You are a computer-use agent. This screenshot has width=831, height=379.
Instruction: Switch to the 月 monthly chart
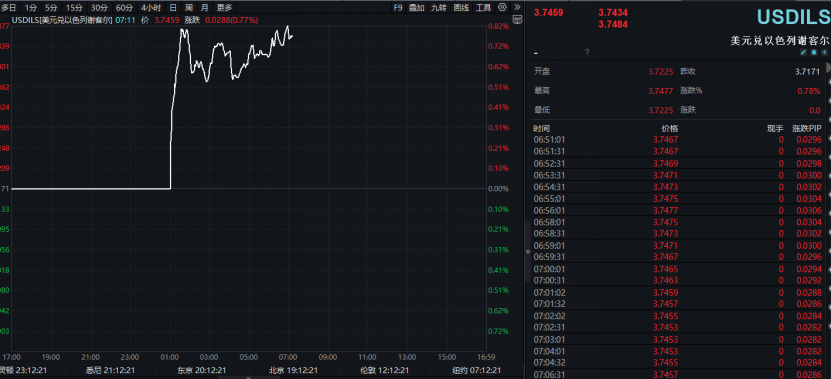pyautogui.click(x=205, y=7)
